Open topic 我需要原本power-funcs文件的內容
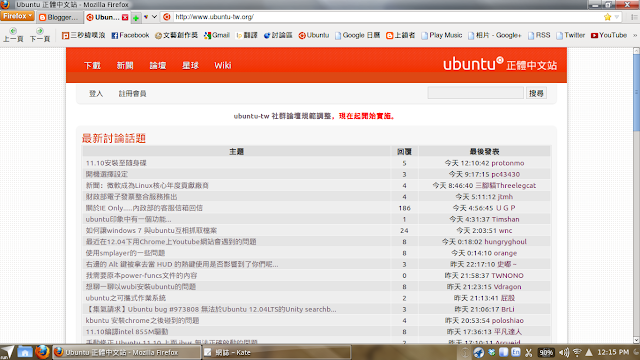This screenshot has width=640, height=360. pos(141,276)
